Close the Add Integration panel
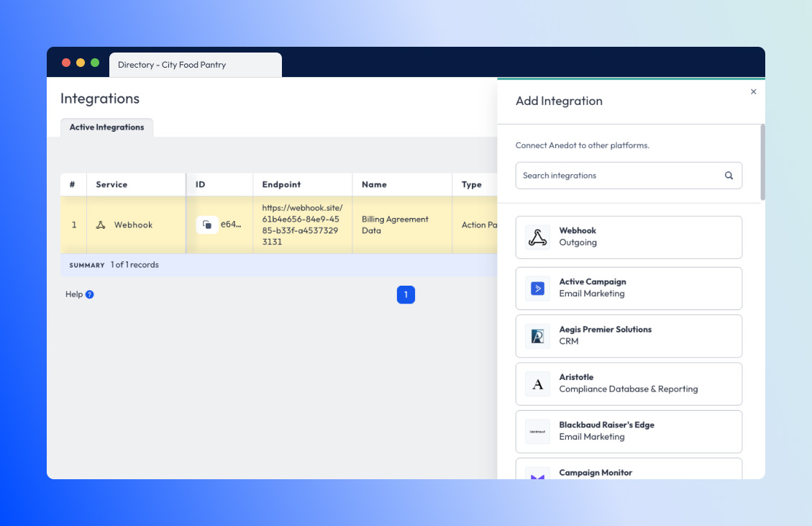812x526 pixels. [x=753, y=91]
